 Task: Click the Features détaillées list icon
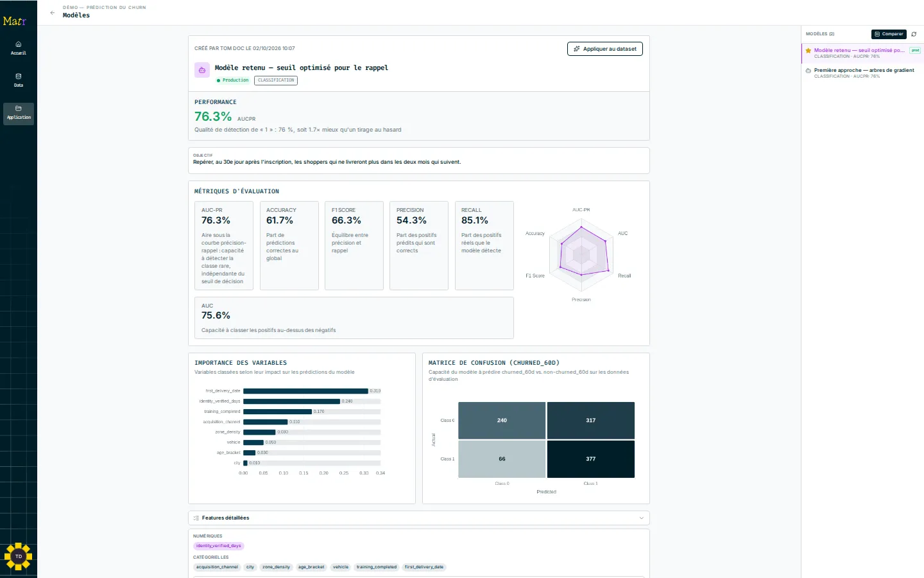(196, 518)
